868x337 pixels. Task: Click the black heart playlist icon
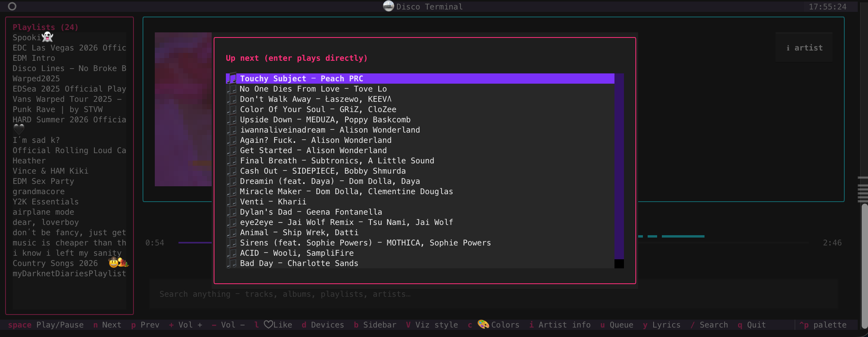pos(19,129)
